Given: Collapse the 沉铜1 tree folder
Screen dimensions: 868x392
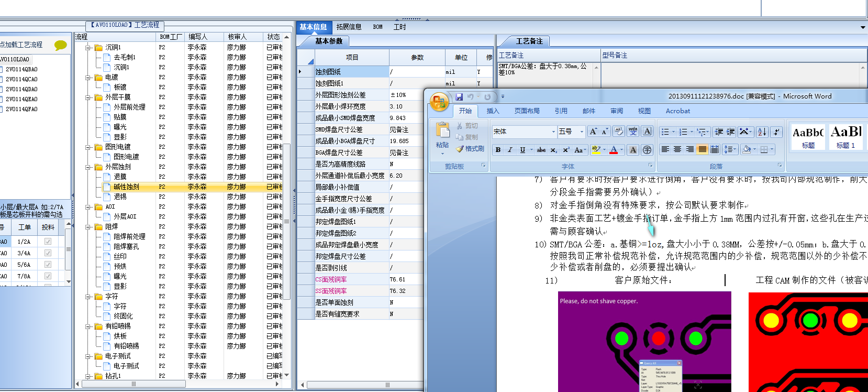Looking at the screenshot, I should click(x=88, y=47).
